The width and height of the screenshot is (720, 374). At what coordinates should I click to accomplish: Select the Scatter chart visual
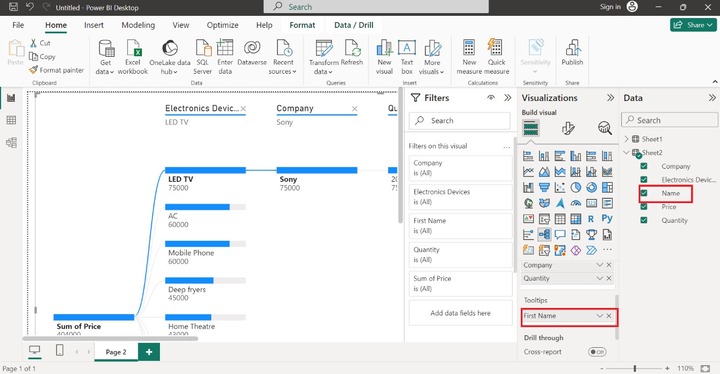560,187
